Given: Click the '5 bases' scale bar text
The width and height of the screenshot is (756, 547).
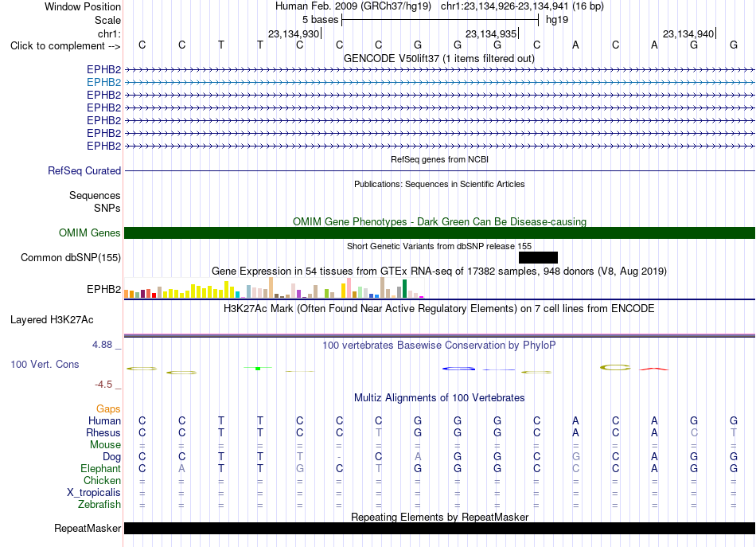Looking at the screenshot, I should tap(320, 20).
